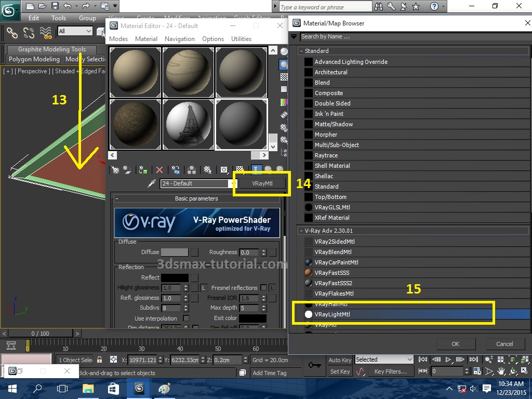Enable Fresnel reflections checkbox

click(x=263, y=288)
